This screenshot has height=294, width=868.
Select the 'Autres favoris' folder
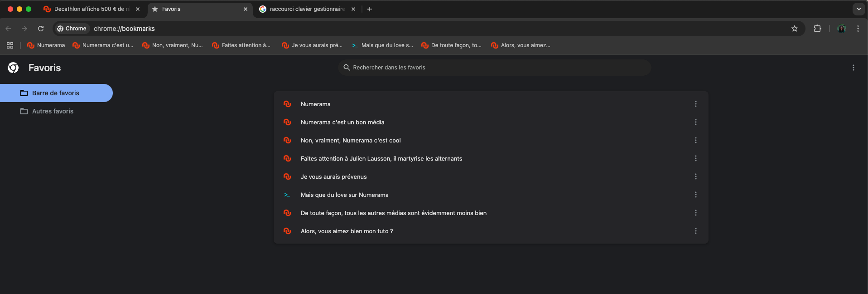point(56,111)
